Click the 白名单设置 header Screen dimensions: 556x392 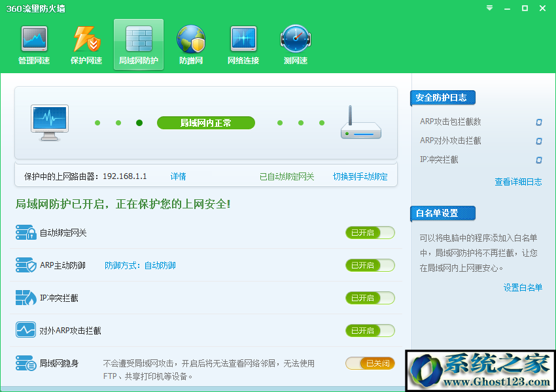442,213
